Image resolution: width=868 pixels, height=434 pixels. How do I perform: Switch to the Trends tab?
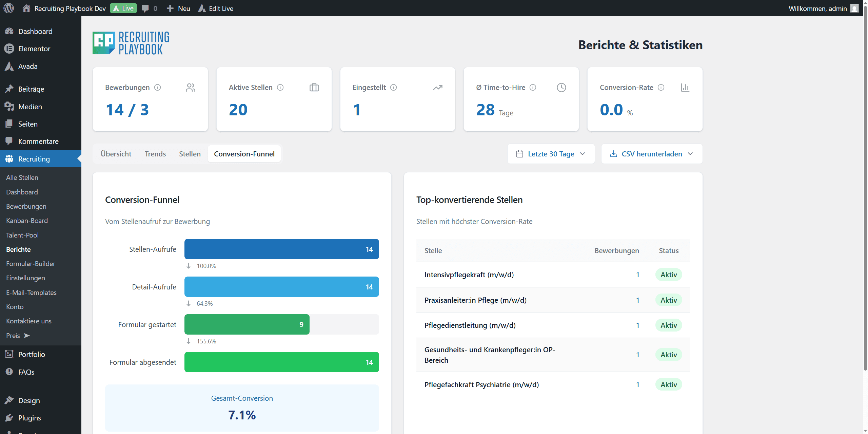pos(155,154)
